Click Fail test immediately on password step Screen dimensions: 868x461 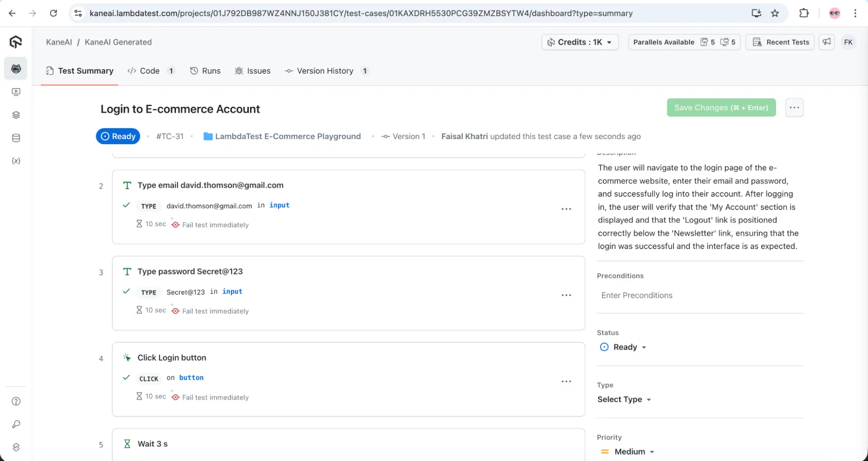pos(215,311)
